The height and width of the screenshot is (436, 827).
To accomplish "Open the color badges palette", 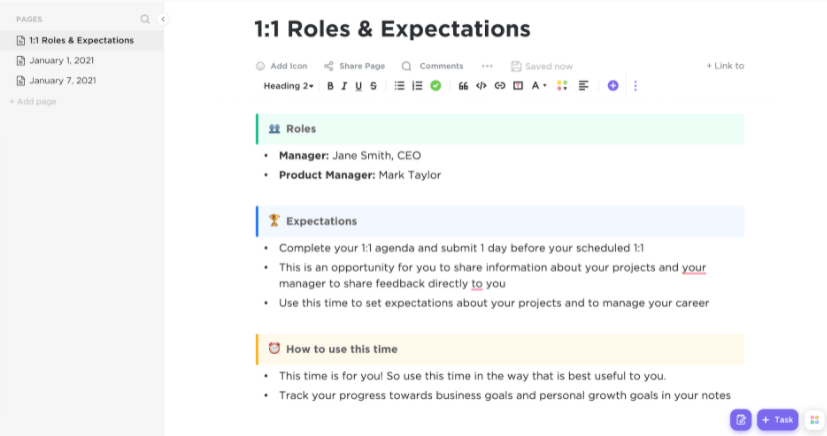I will (x=562, y=86).
